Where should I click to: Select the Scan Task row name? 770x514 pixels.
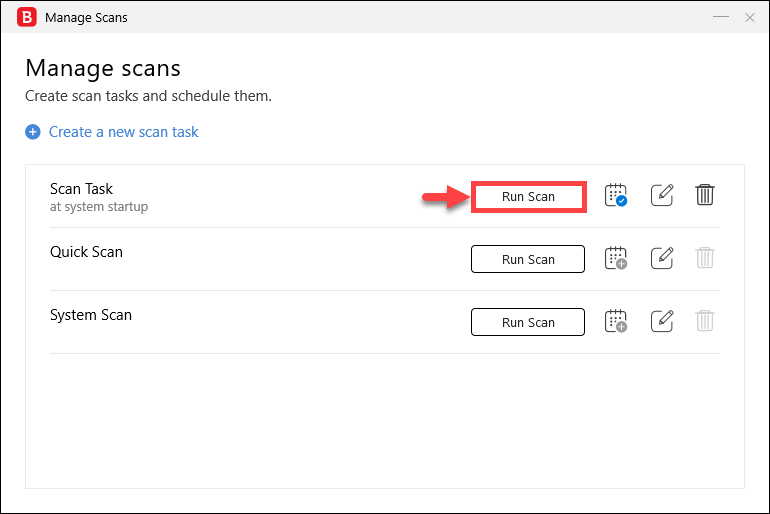82,189
